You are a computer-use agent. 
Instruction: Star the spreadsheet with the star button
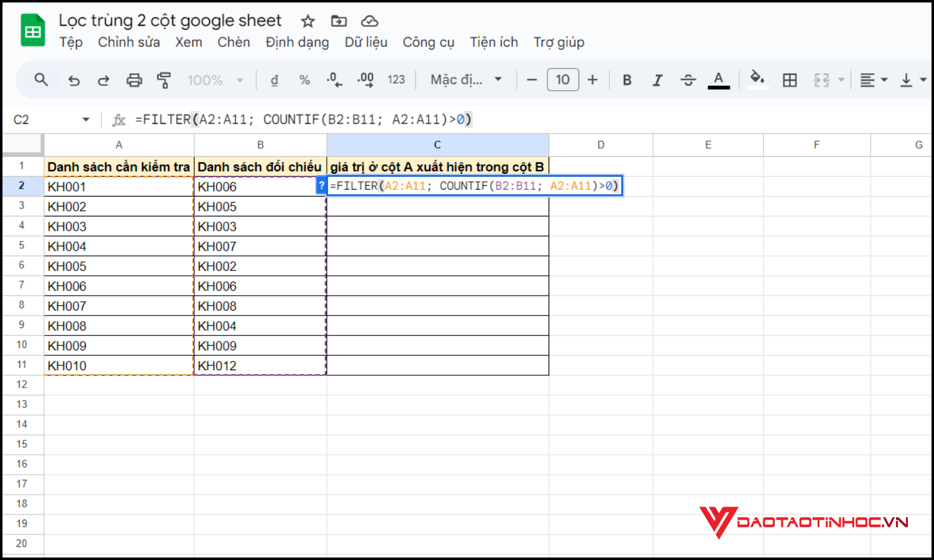pos(308,21)
